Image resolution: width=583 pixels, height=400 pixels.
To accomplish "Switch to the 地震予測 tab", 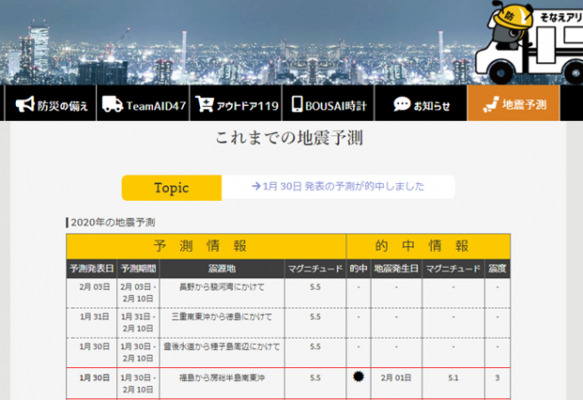I will click(x=513, y=103).
